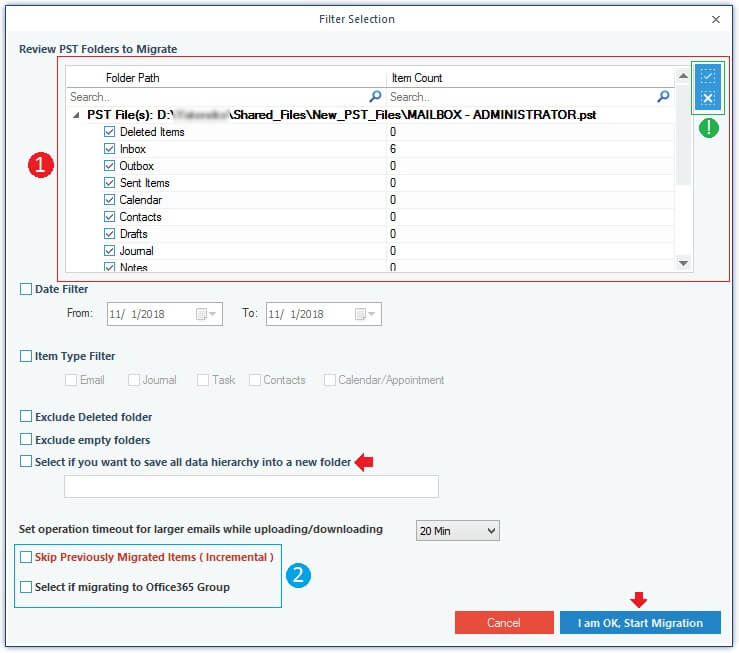739x653 pixels.
Task: Open the From date calendar picker
Action: [x=206, y=314]
